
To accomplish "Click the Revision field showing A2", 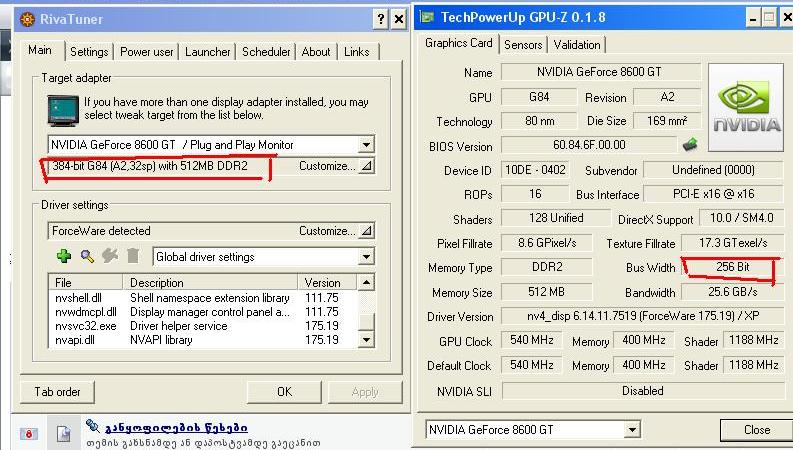I will pyautogui.click(x=667, y=97).
